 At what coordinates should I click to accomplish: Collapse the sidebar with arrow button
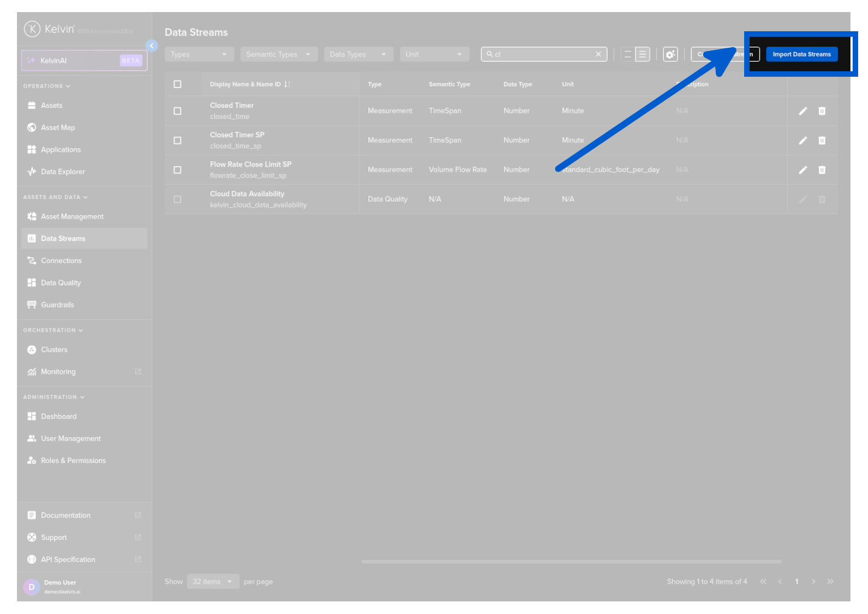point(152,46)
